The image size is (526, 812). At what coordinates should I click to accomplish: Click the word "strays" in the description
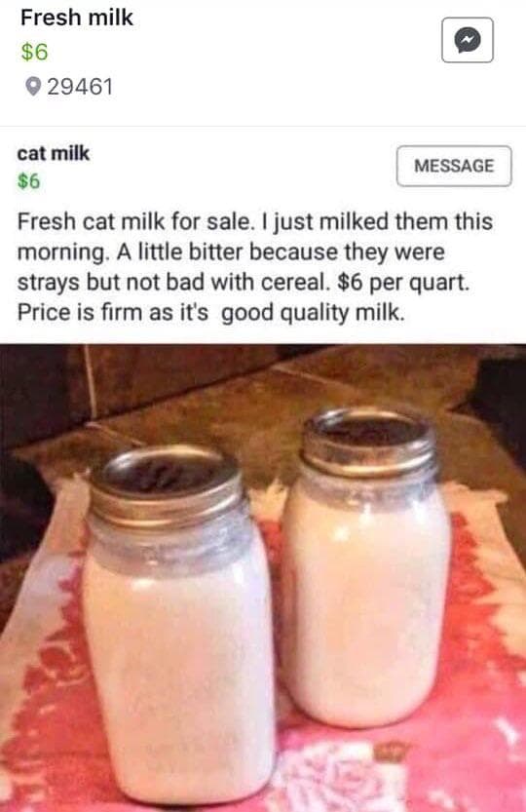[x=49, y=284]
